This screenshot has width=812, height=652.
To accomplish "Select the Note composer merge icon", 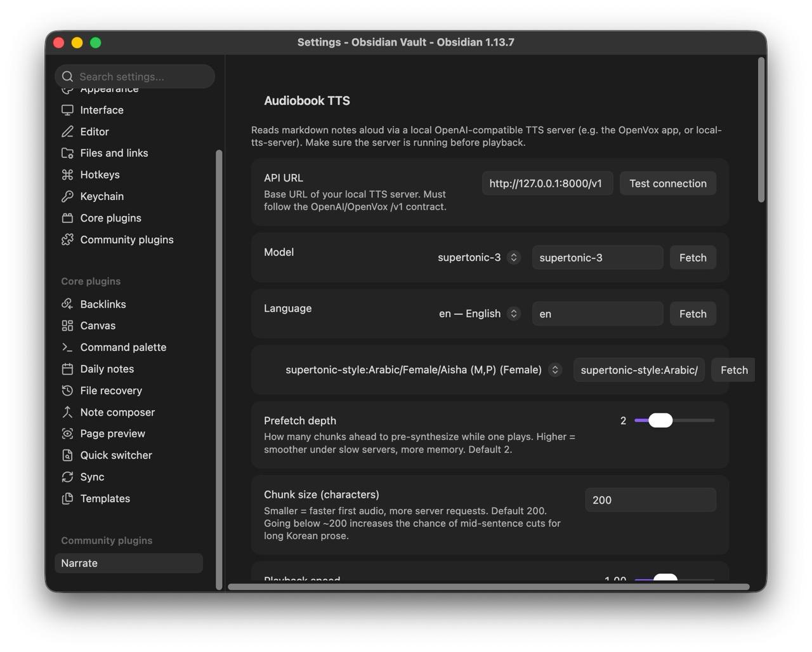I will (x=67, y=412).
